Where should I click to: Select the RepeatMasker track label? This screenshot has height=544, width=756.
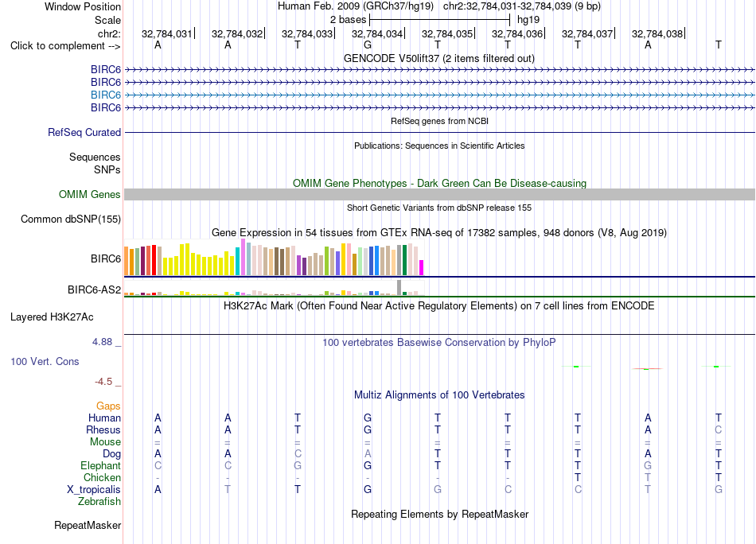pos(88,525)
